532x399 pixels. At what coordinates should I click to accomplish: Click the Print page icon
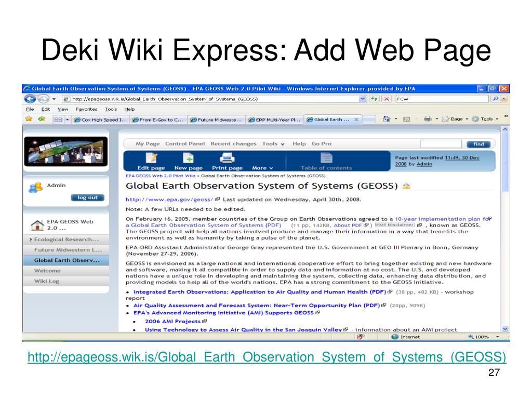(x=227, y=158)
